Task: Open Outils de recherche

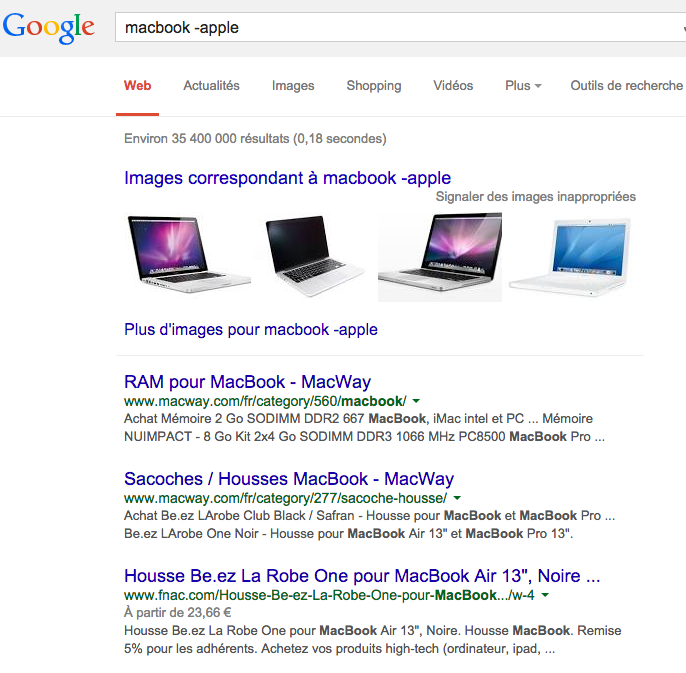Action: pyautogui.click(x=626, y=85)
